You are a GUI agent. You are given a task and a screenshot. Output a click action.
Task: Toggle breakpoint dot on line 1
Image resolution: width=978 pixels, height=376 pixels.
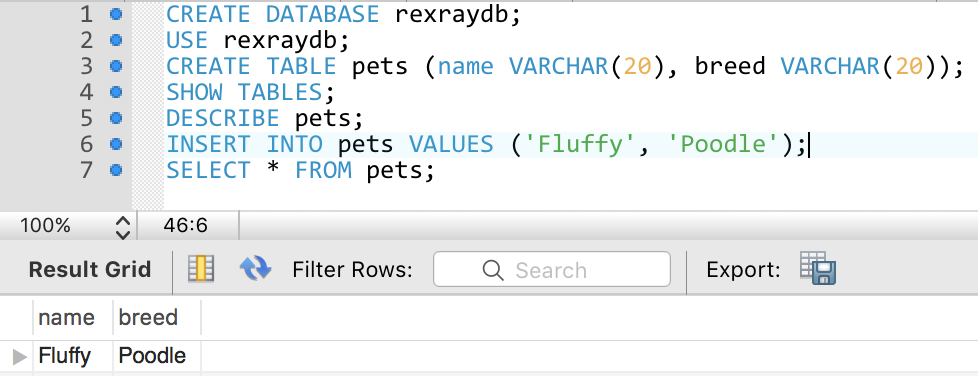(x=115, y=14)
